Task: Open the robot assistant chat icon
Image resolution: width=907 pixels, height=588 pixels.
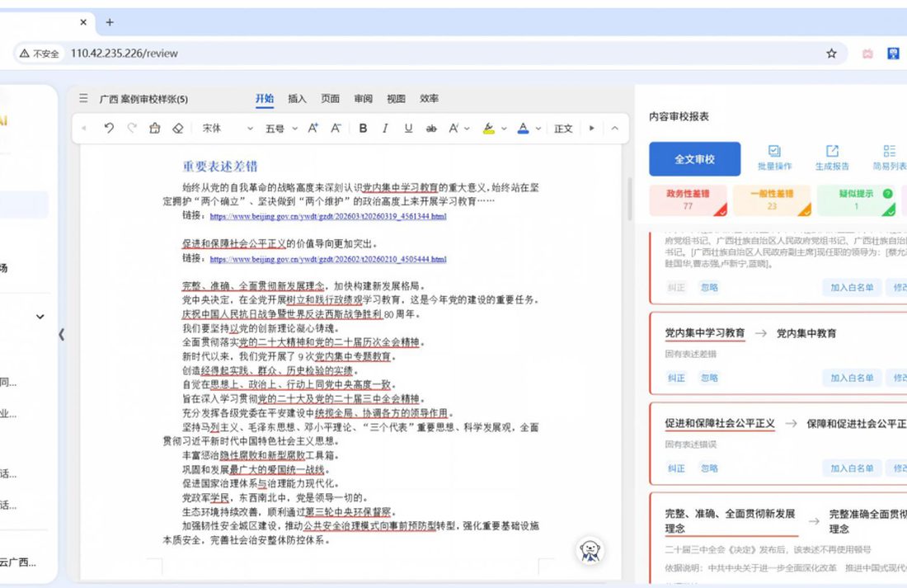Action: [590, 550]
